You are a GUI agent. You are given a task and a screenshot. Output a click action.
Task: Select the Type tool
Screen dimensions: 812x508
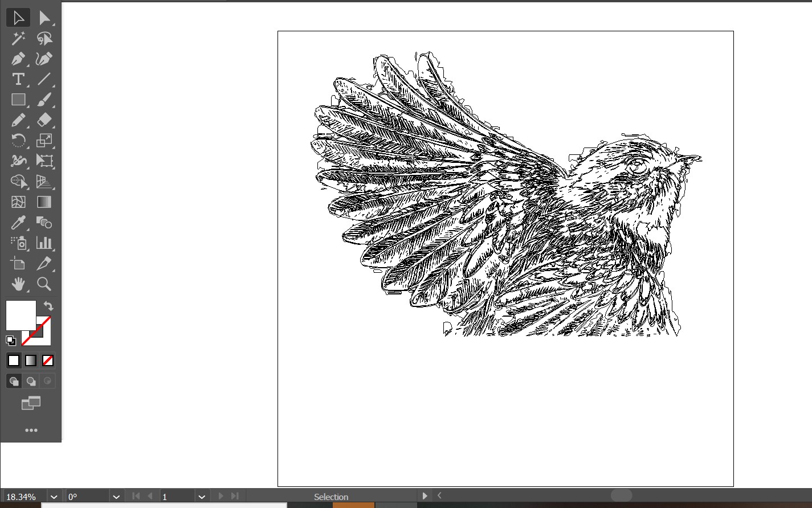tap(18, 79)
